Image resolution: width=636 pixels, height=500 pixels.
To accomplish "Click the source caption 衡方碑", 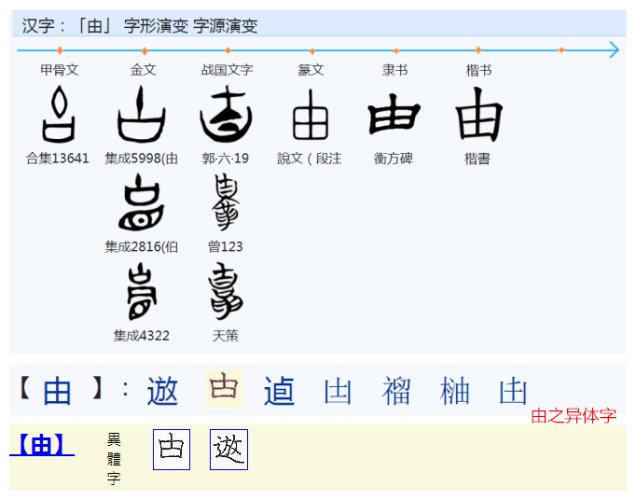I will click(393, 158).
